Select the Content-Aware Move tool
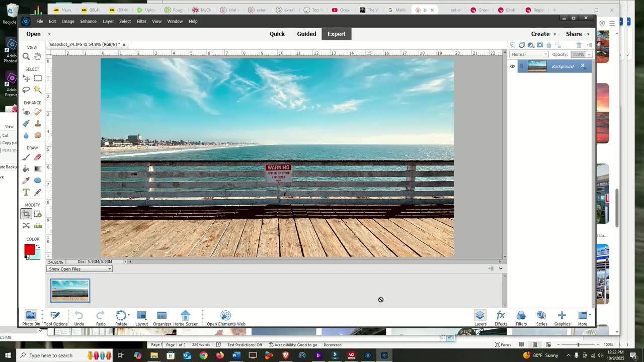 pyautogui.click(x=26, y=226)
